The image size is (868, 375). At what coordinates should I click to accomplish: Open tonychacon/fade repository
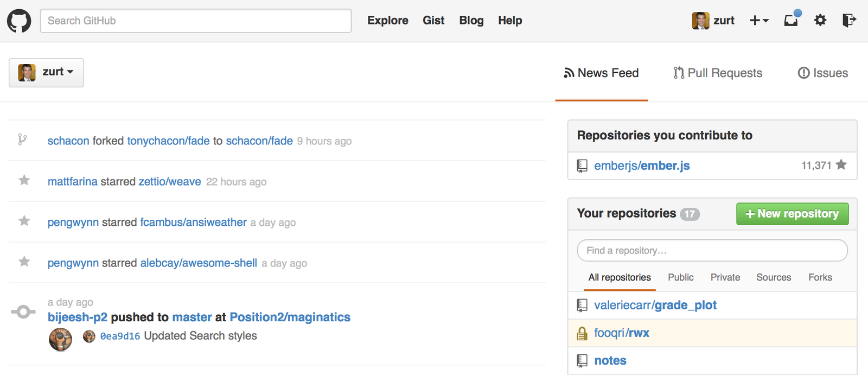(168, 141)
